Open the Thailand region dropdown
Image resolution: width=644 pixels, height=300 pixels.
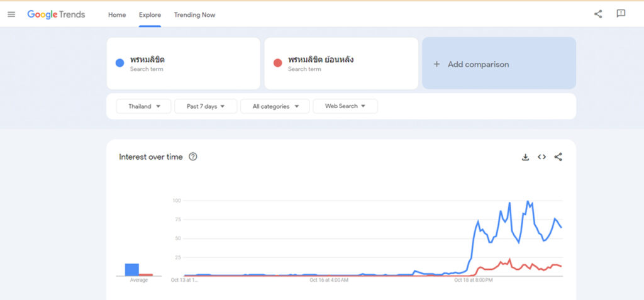144,106
